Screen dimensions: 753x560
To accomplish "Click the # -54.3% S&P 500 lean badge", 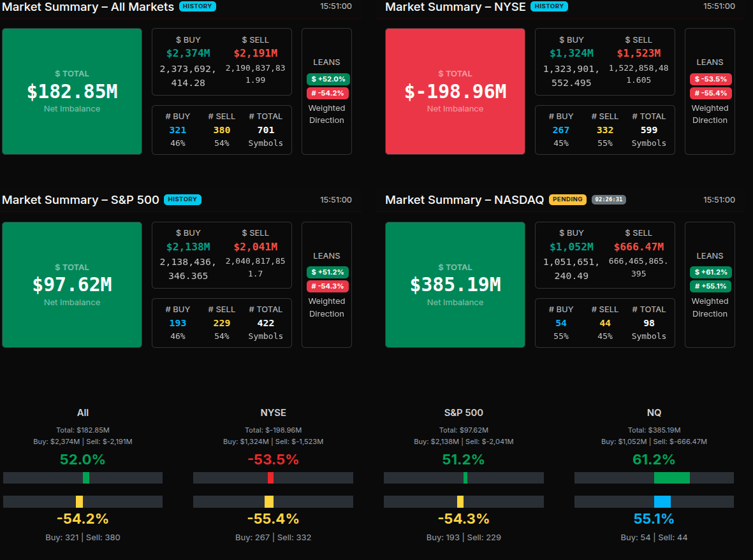I will 328,286.
